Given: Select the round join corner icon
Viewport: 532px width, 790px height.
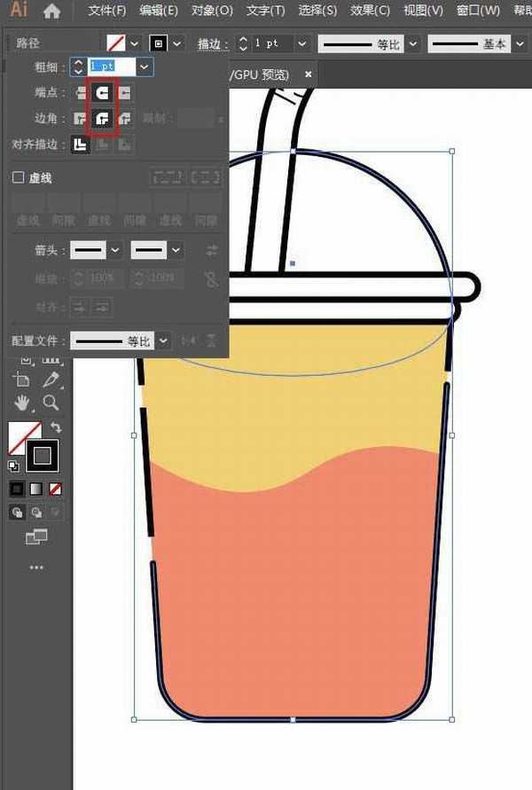Looking at the screenshot, I should (x=103, y=118).
